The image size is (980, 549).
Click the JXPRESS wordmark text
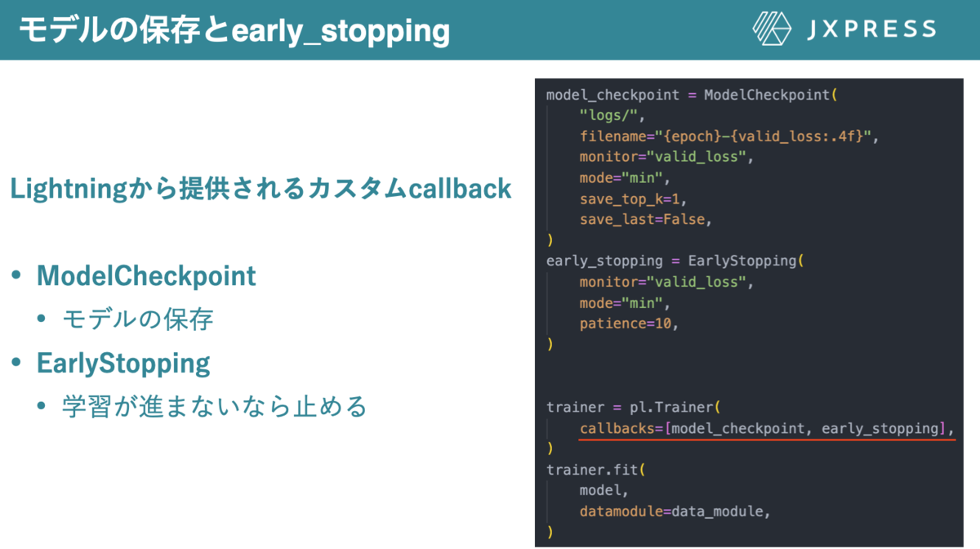click(x=871, y=30)
